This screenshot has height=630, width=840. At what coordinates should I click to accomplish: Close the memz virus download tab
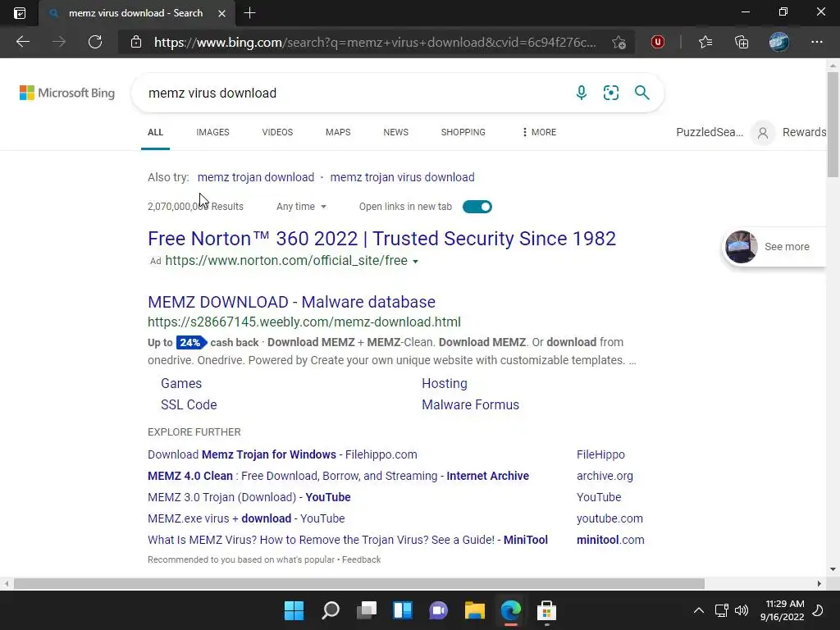221,13
